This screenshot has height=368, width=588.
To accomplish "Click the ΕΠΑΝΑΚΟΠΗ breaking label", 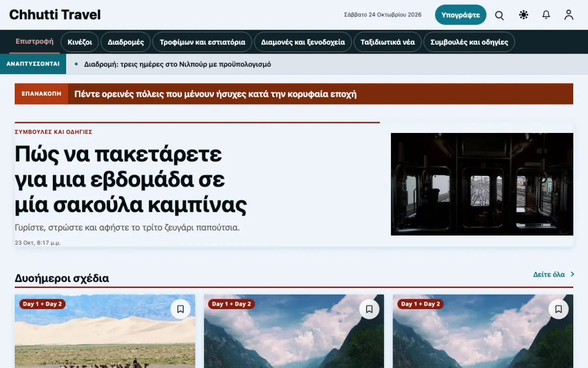I will click(41, 94).
